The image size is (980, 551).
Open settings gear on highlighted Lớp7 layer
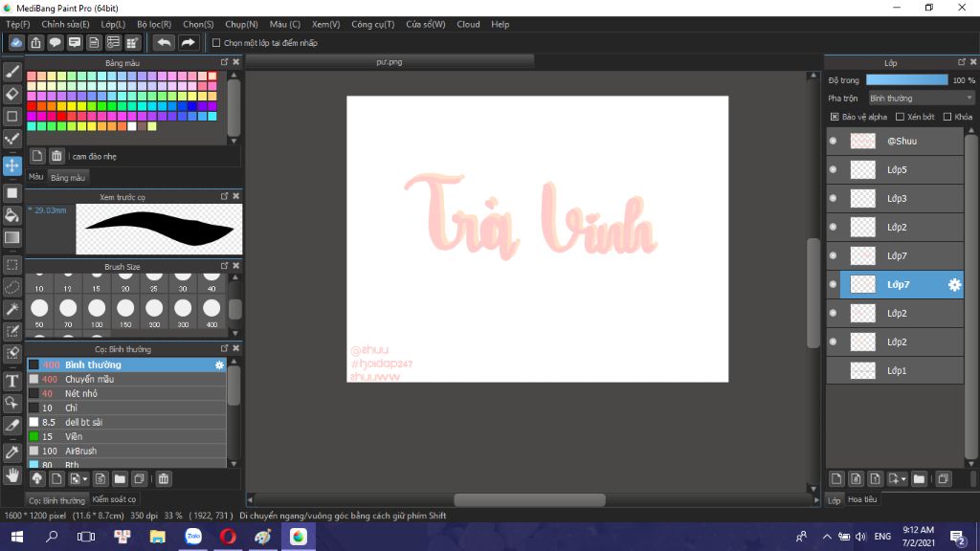click(954, 285)
